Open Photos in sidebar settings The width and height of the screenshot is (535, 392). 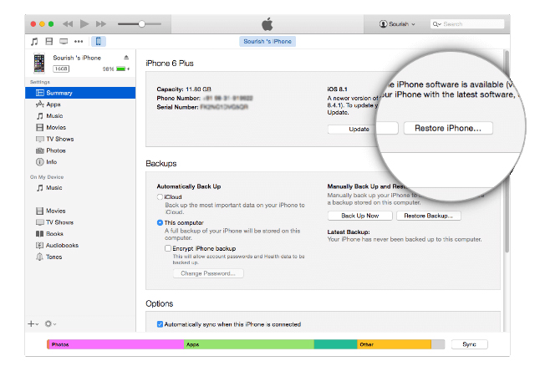click(80, 150)
